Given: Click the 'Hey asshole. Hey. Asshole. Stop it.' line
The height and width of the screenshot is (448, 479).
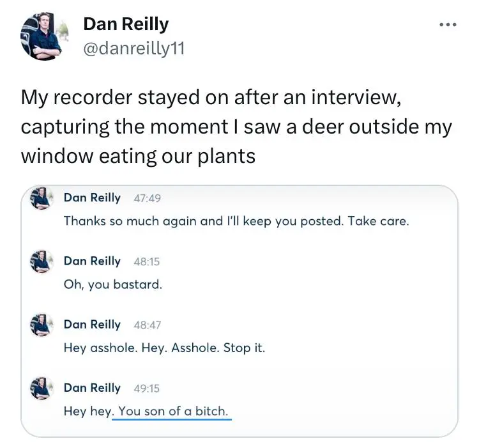Looking at the screenshot, I should pos(164,348).
